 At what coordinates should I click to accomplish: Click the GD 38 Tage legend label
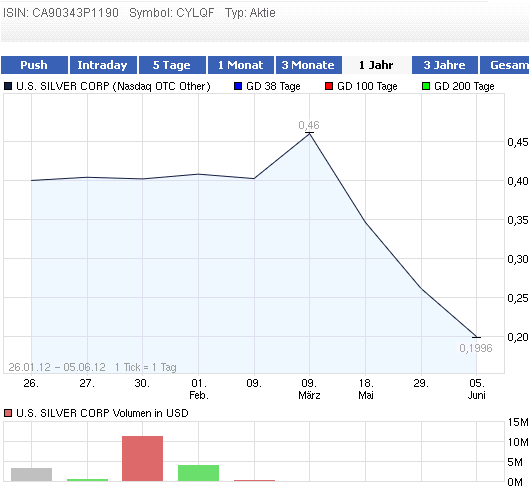(x=273, y=86)
